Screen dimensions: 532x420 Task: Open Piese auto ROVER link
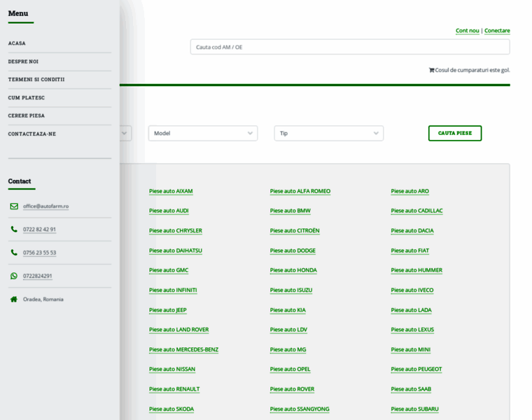pyautogui.click(x=293, y=389)
